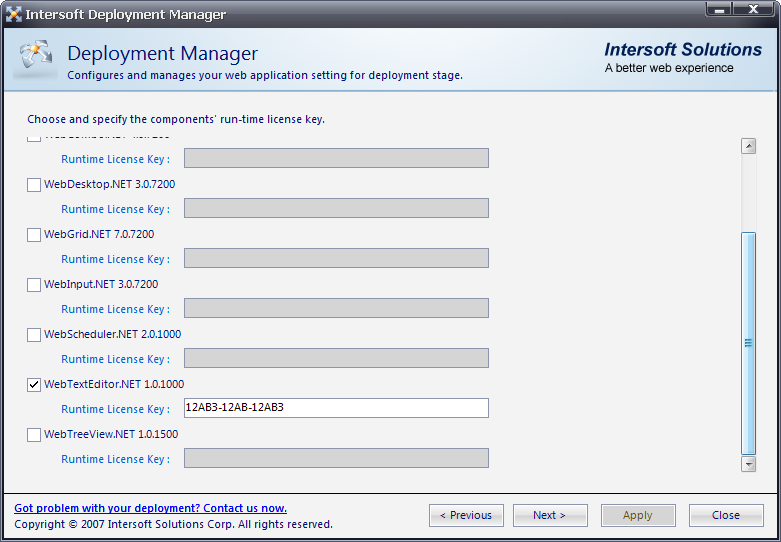Image resolution: width=781 pixels, height=542 pixels.
Task: Click the Intersoft title bar app icon
Action: (x=13, y=14)
